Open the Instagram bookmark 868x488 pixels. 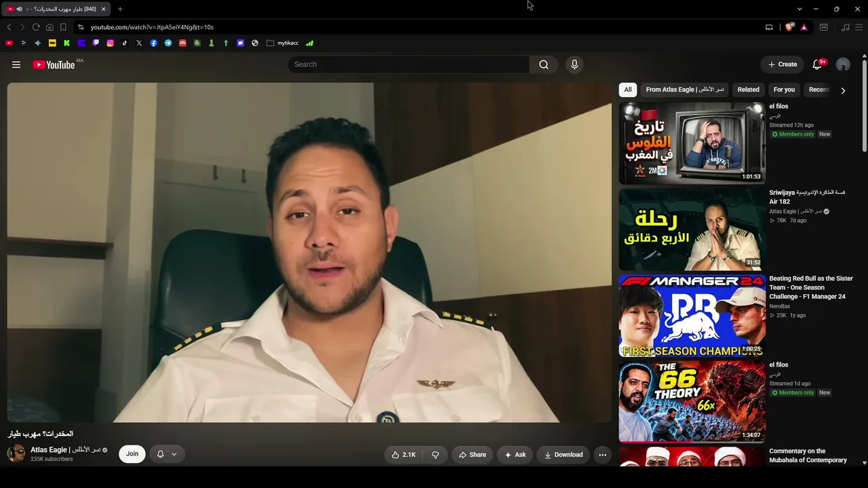[x=110, y=43]
